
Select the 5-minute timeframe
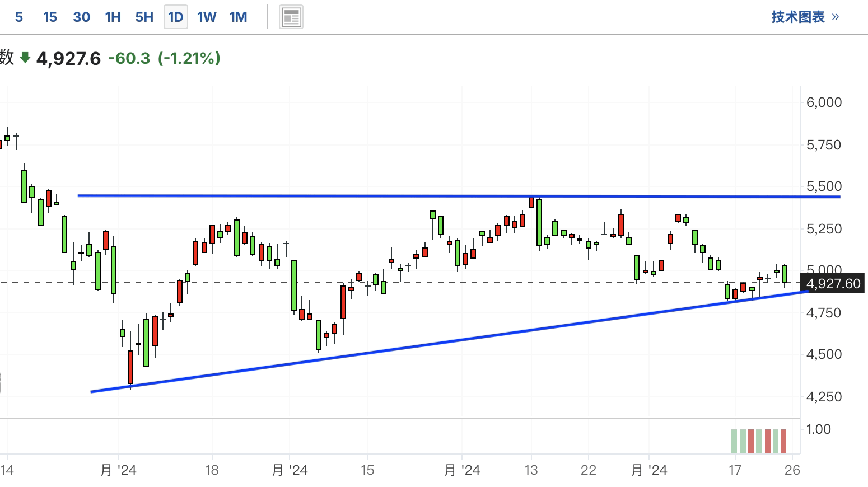tap(19, 17)
